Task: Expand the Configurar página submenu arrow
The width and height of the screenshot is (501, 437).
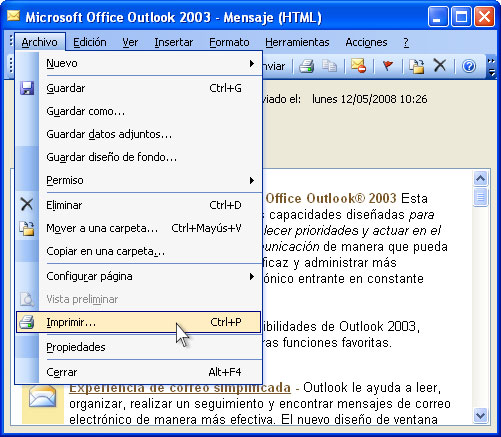Action: click(x=252, y=276)
